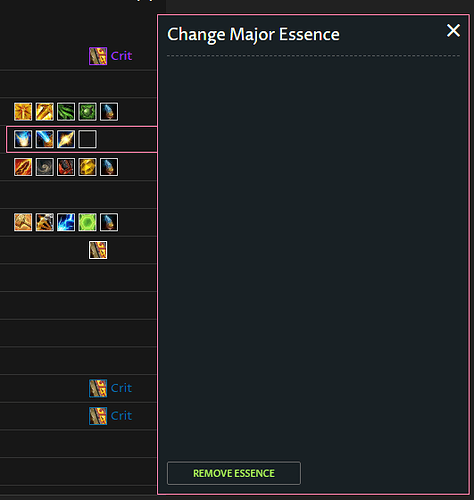This screenshot has height=500, width=474.
Task: Close the Change Major Essence panel
Action: point(453,31)
